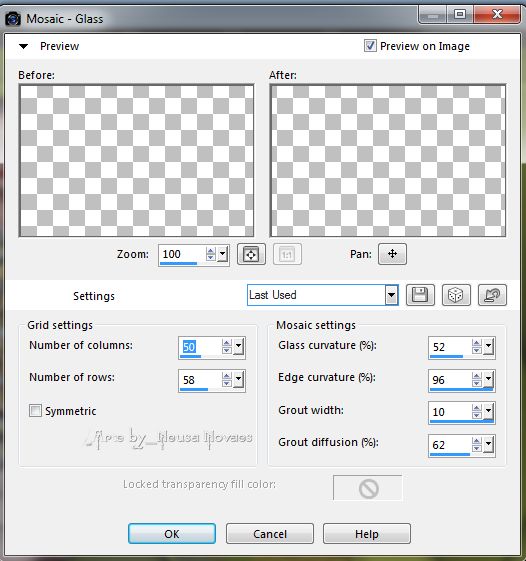Toggle the Preview on Image checkbox
Screen dimensions: 526x561
click(x=370, y=46)
